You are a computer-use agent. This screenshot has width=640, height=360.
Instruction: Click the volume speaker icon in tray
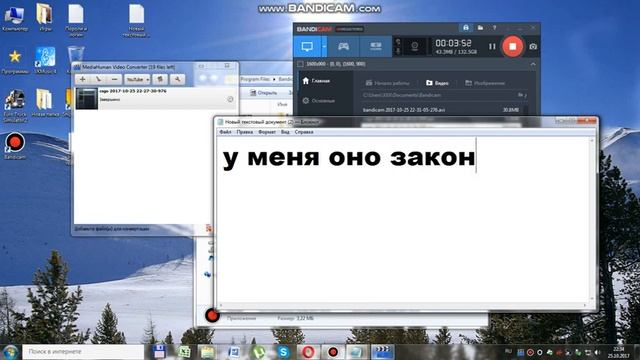[598, 352]
